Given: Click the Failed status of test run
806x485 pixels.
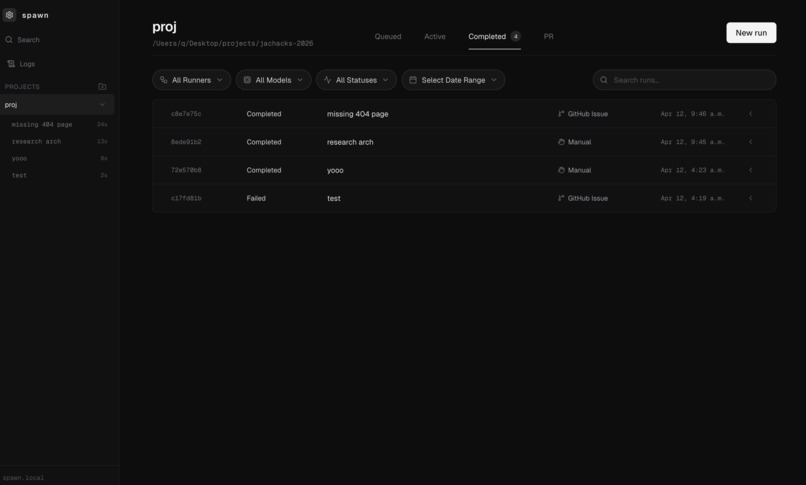Looking at the screenshot, I should click(x=256, y=198).
